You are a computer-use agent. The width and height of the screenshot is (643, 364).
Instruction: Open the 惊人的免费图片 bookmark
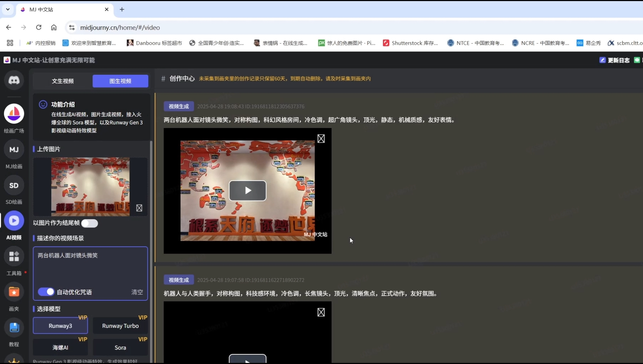[x=347, y=43]
